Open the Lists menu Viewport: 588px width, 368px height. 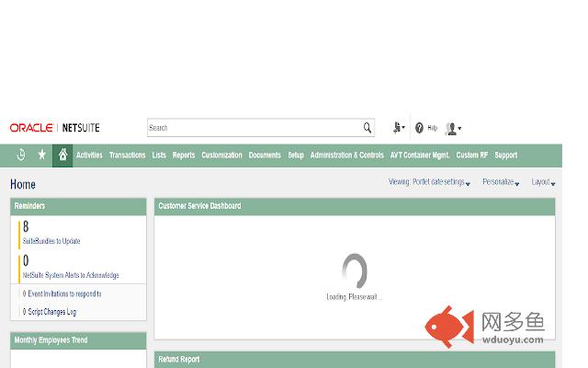tap(159, 155)
